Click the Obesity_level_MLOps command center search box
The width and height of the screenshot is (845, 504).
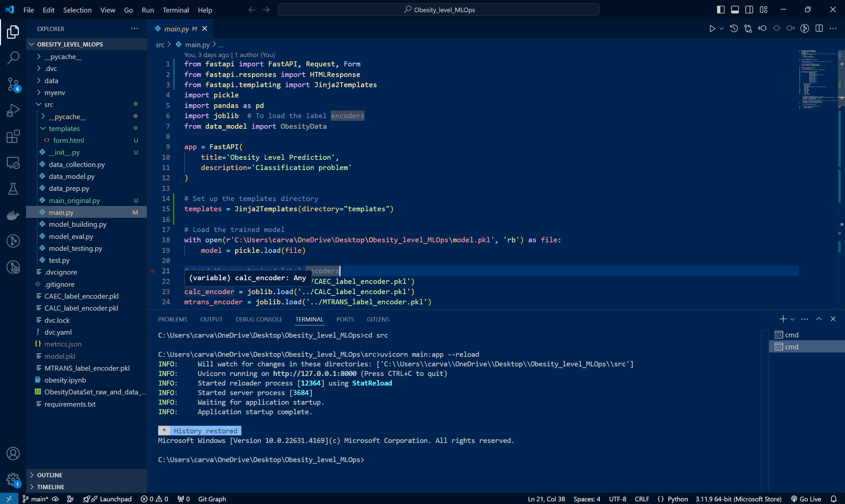(438, 10)
